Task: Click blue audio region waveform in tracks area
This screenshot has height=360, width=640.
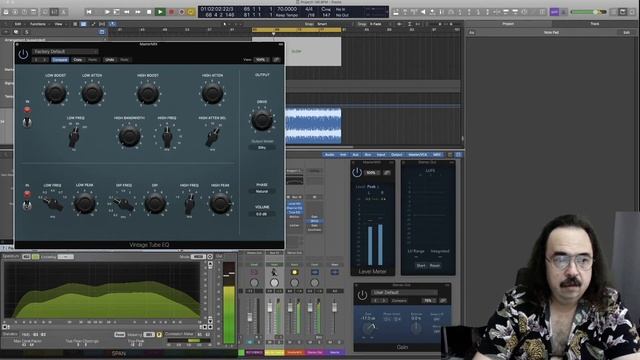Action: click(x=313, y=126)
